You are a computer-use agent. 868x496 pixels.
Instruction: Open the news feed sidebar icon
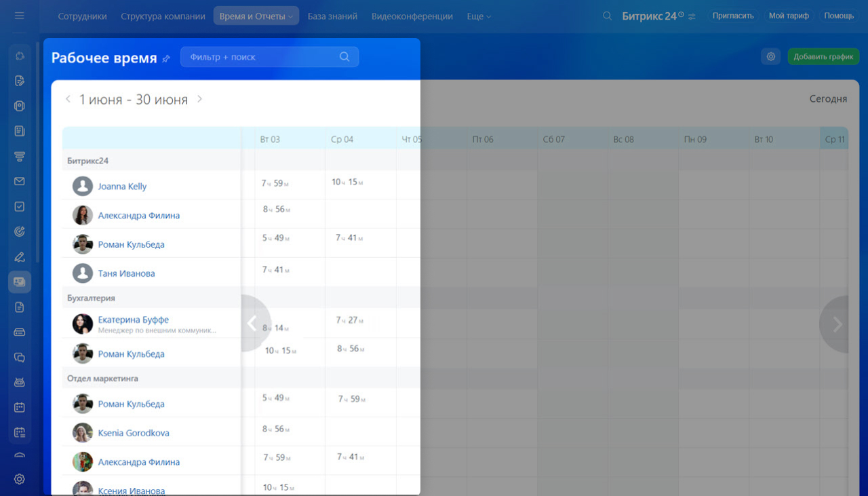(20, 131)
